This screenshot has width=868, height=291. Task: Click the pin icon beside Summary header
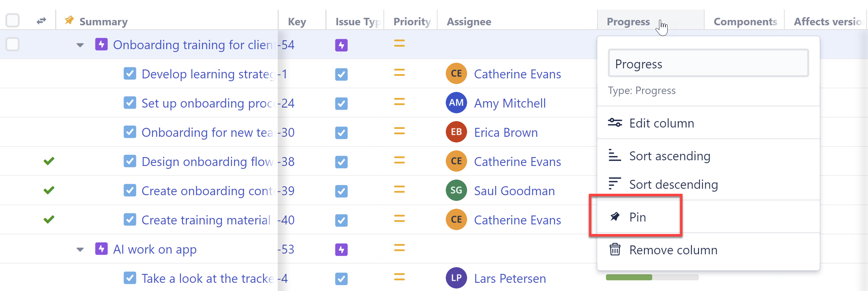point(69,20)
